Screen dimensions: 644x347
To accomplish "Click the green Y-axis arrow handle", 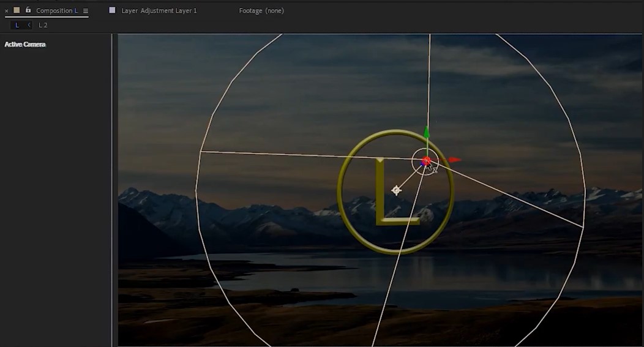I will click(x=427, y=132).
